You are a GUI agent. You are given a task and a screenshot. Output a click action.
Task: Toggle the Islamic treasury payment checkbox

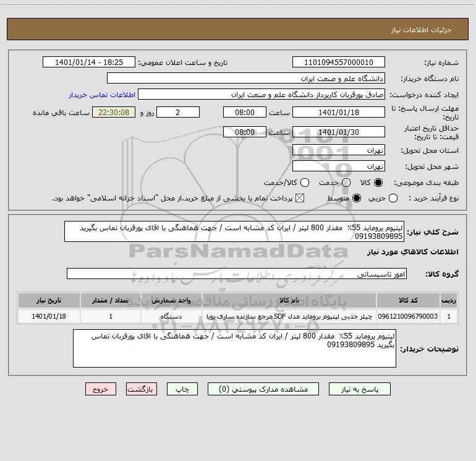300,198
